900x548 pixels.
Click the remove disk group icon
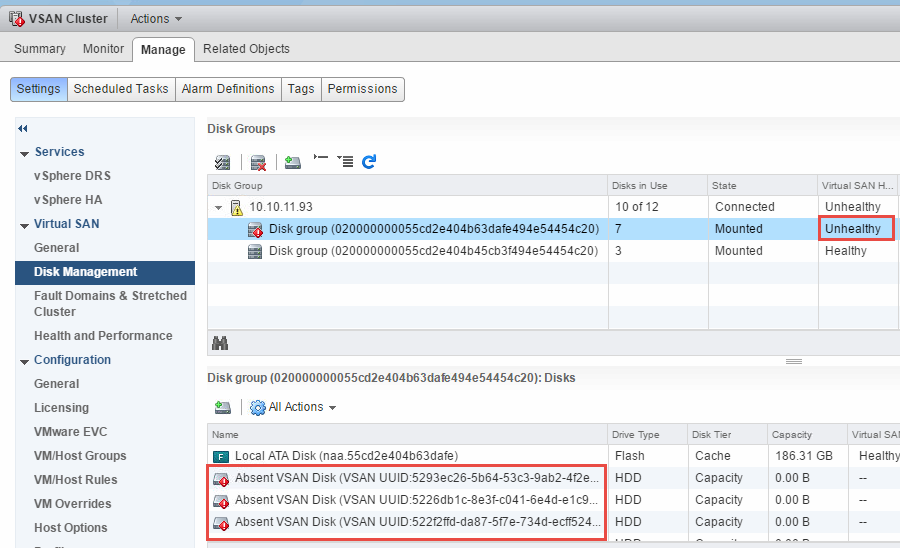click(x=258, y=163)
